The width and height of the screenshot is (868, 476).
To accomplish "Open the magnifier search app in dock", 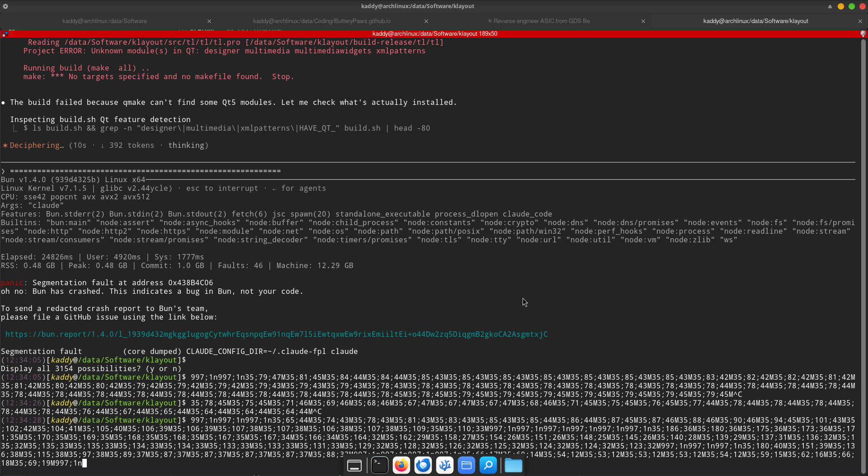I will click(x=488, y=465).
